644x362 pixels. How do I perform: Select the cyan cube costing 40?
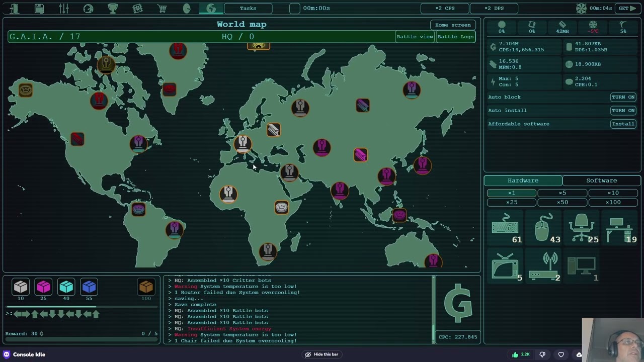coord(66,287)
